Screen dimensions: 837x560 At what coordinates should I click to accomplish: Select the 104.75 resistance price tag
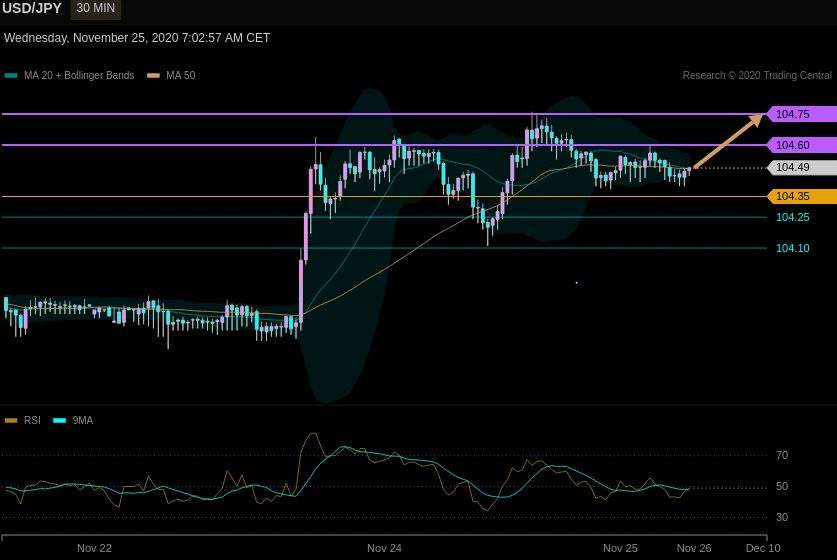[x=801, y=114]
